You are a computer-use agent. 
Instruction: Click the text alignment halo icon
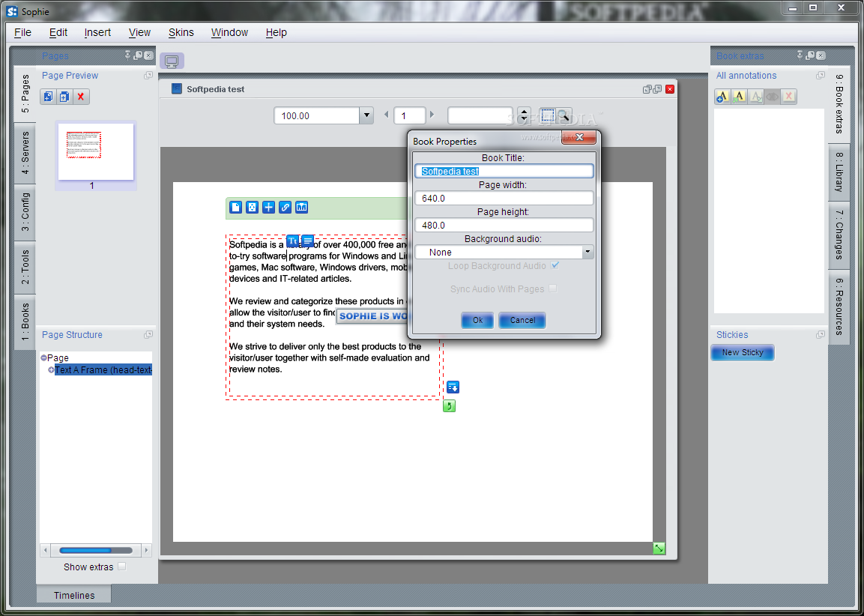pos(307,241)
